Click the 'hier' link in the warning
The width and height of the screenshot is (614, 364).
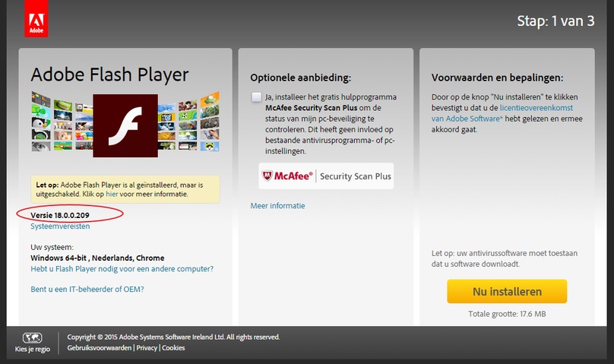pos(112,194)
